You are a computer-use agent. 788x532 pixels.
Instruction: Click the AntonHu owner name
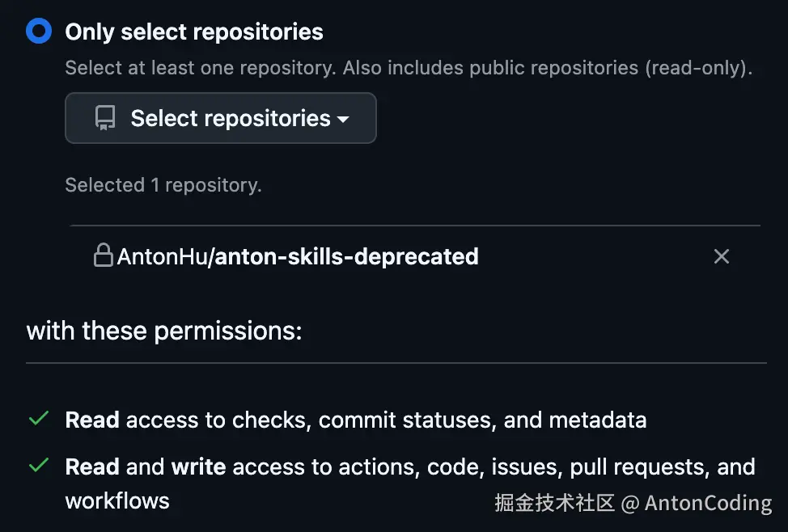coord(162,256)
